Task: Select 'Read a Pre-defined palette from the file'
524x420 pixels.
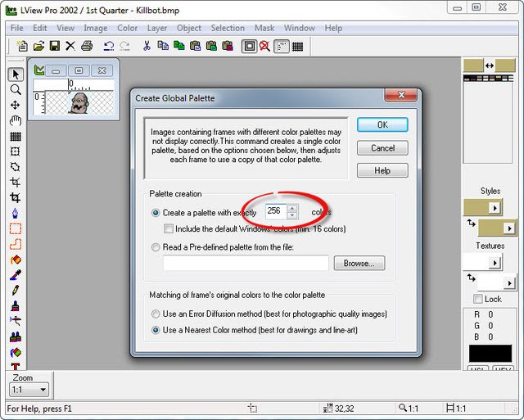Action: coord(156,247)
